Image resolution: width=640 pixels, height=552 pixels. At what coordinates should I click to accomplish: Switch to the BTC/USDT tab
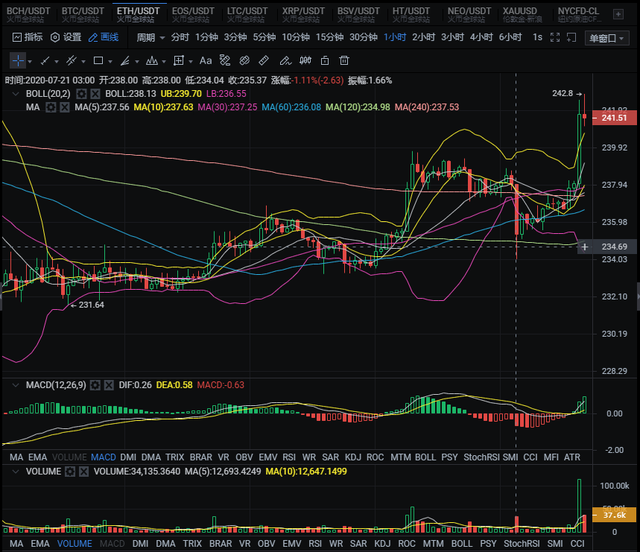click(83, 14)
